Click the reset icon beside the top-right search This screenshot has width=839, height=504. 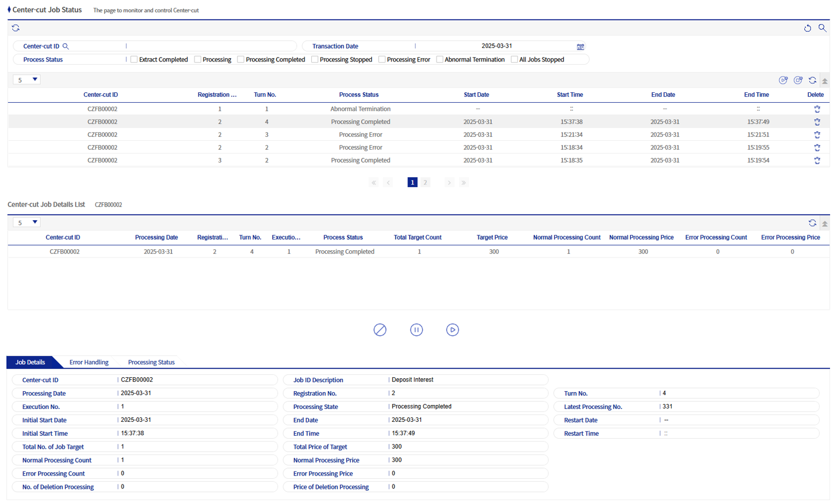(x=807, y=28)
